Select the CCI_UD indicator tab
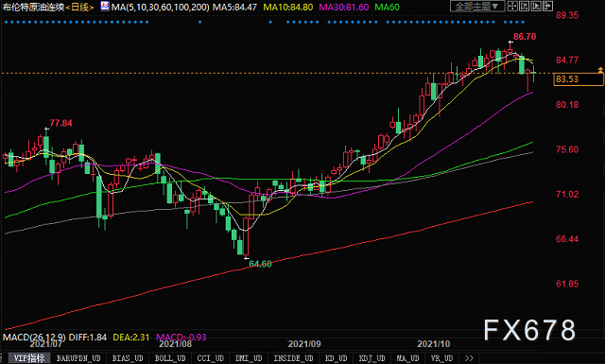This screenshot has width=605, height=364. (211, 358)
